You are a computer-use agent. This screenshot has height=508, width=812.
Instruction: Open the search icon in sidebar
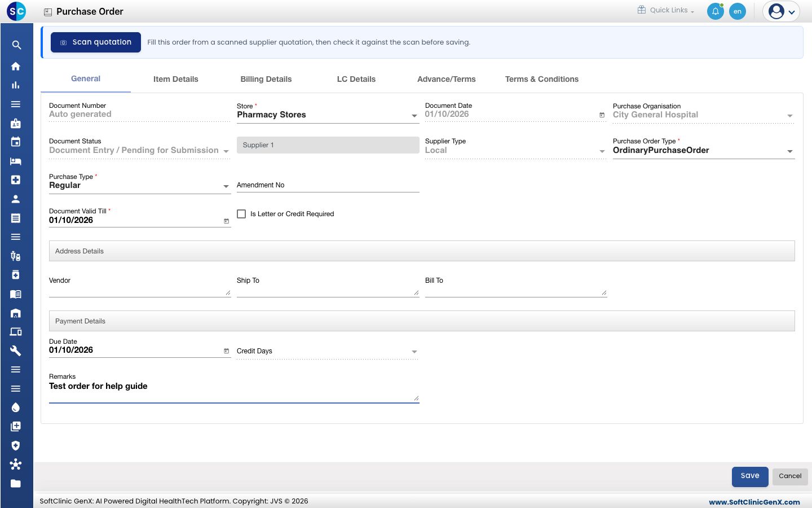(x=16, y=45)
